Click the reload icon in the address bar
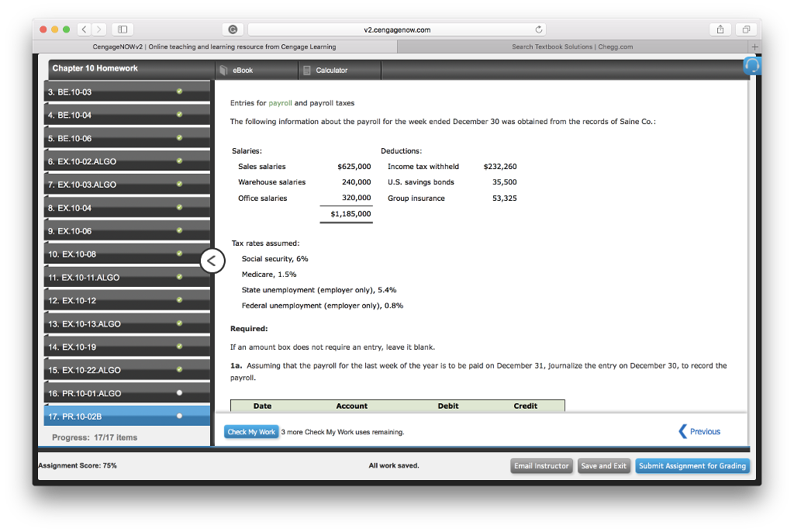 coord(539,29)
